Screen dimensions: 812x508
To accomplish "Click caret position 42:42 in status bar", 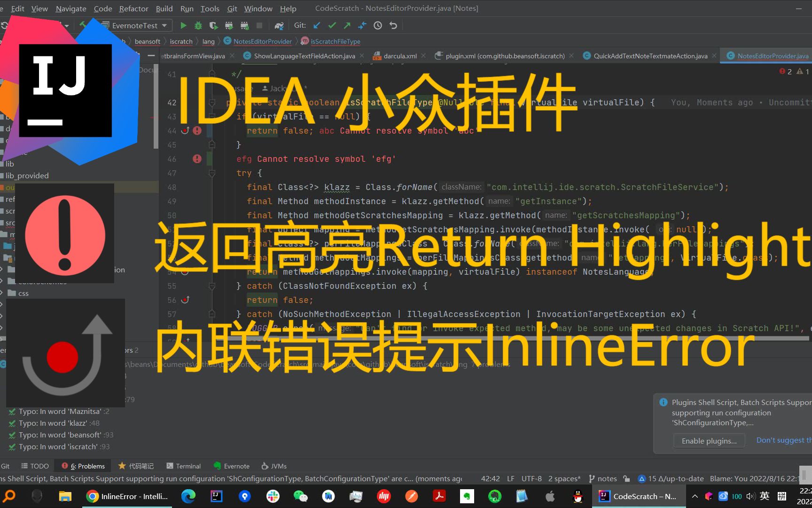I will [x=490, y=478].
